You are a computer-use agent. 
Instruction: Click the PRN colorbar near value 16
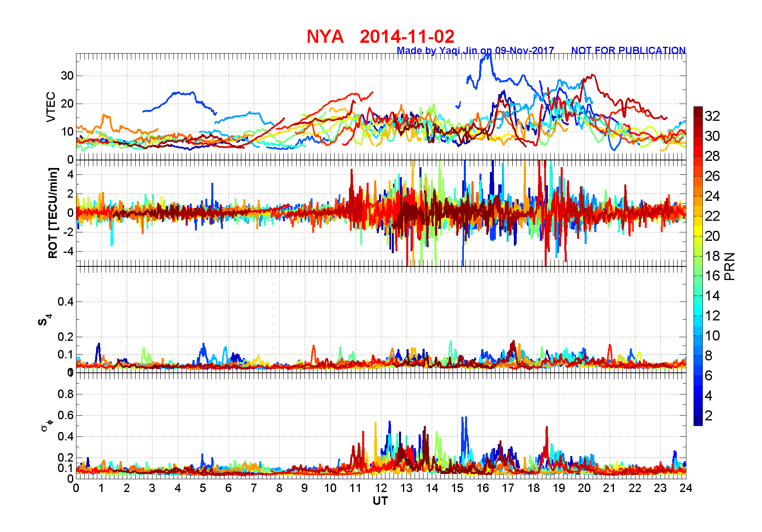point(698,276)
